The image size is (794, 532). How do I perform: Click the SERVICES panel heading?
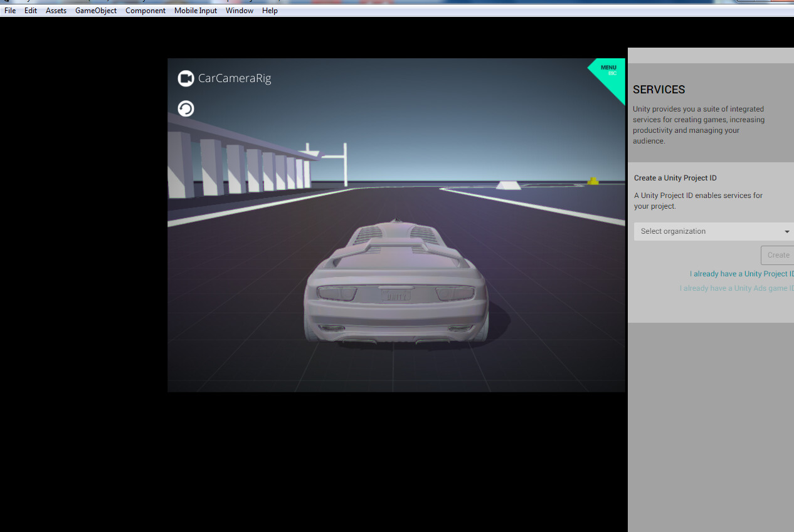659,90
